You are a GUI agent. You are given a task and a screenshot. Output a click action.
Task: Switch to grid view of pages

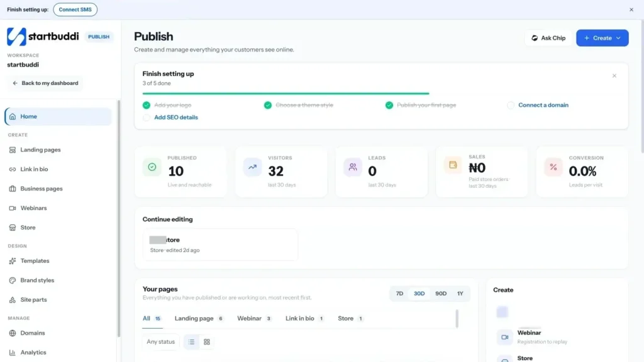(206, 342)
